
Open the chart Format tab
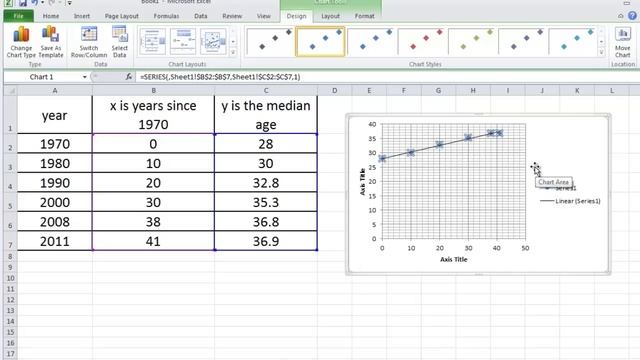click(364, 16)
